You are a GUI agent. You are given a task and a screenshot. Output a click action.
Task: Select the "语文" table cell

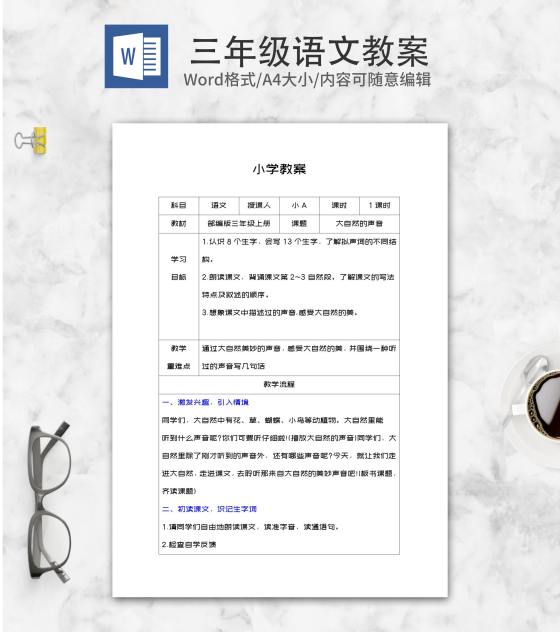219,205
